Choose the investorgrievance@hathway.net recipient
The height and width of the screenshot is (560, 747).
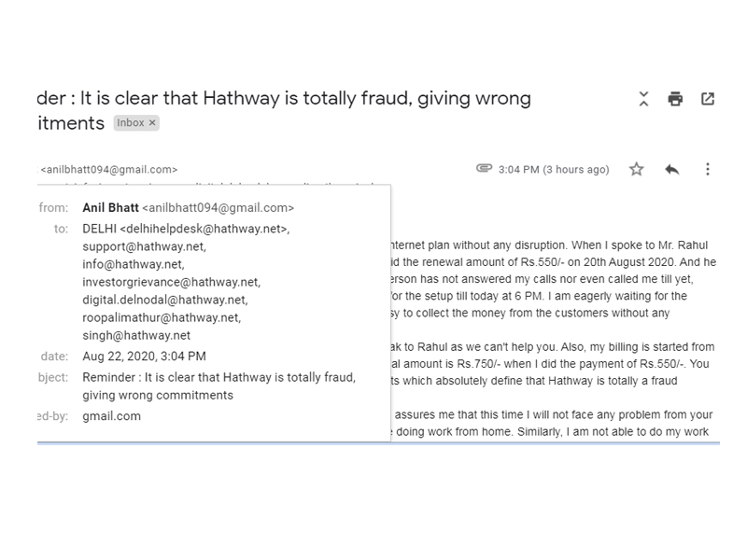point(171,282)
